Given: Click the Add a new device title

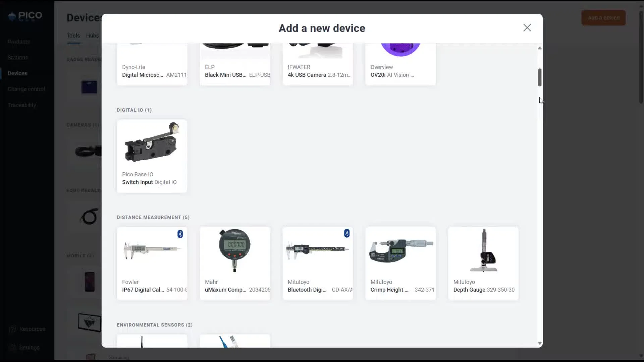Looking at the screenshot, I should pyautogui.click(x=322, y=28).
